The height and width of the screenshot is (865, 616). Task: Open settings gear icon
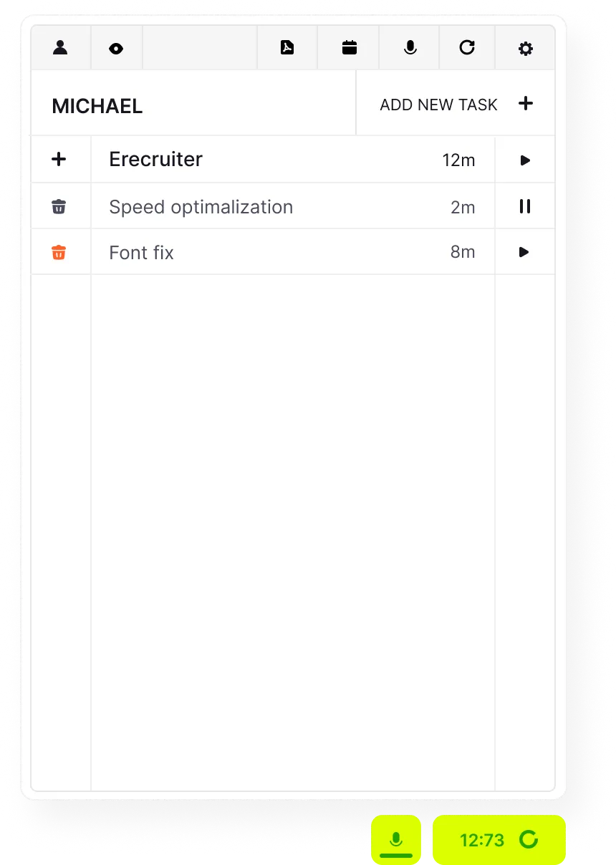tap(526, 49)
